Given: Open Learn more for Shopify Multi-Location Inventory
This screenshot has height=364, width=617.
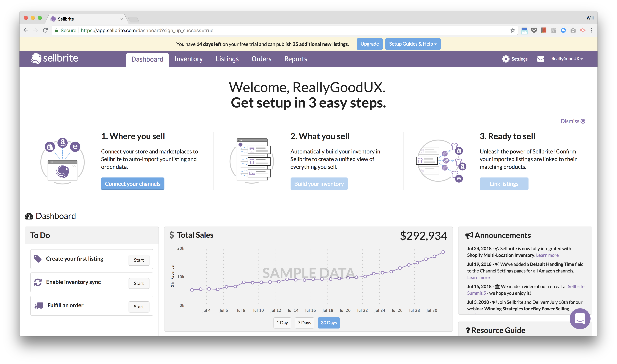Looking at the screenshot, I should (x=547, y=255).
